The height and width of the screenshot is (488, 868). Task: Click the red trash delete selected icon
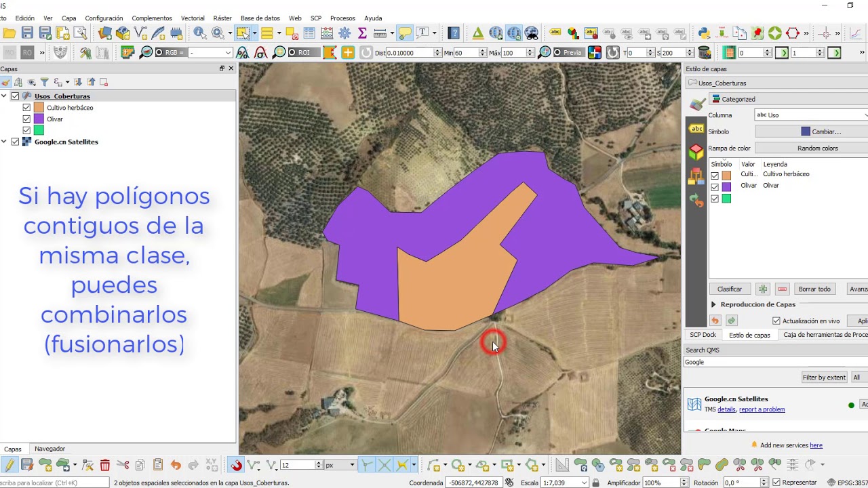click(x=104, y=465)
